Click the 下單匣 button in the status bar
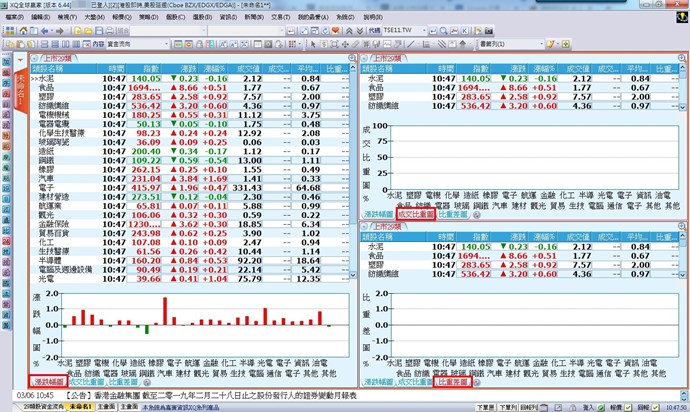690x412 pixels. click(x=486, y=408)
